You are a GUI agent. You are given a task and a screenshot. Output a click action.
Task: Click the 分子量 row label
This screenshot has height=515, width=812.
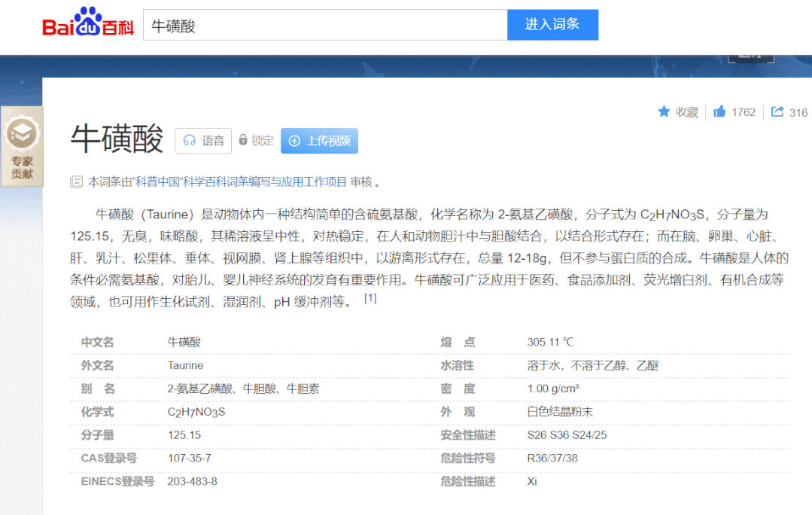click(97, 435)
